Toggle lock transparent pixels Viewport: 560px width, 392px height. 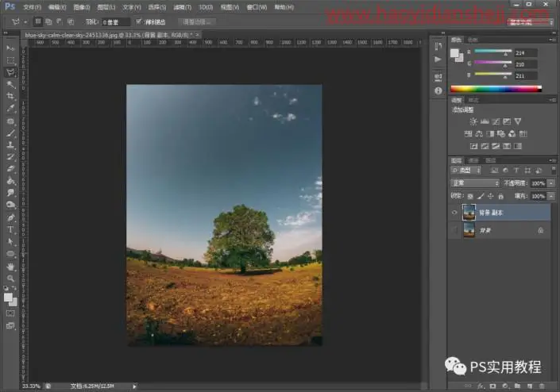[x=470, y=196]
